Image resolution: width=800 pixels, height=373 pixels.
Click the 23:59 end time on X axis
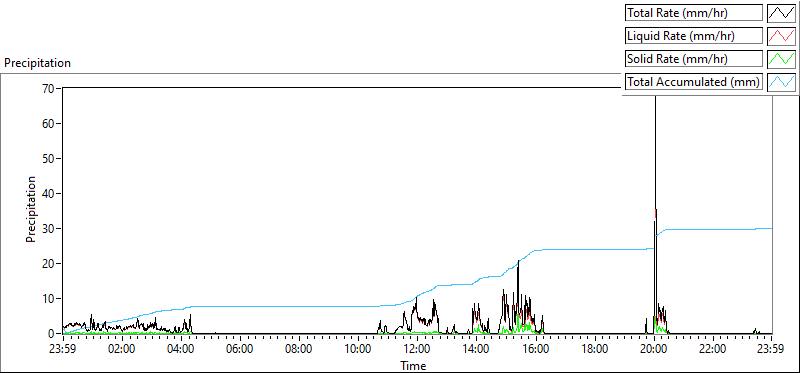[771, 350]
